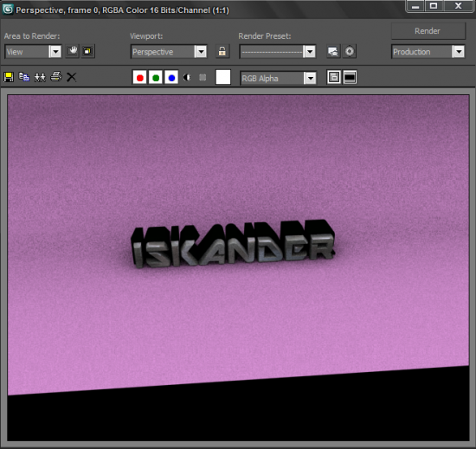Print the rendered image
This screenshot has width=476, height=449.
tap(56, 77)
